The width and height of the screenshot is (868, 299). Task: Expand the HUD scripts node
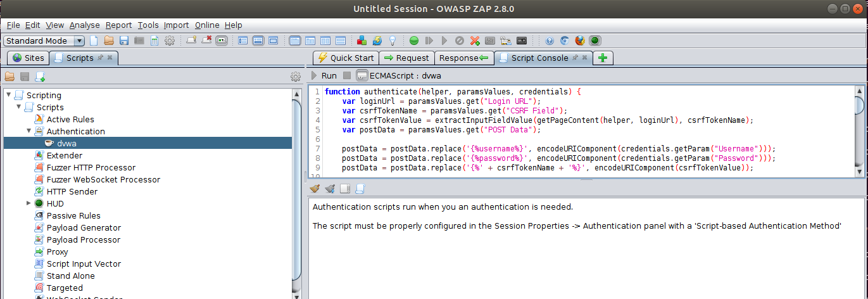point(29,203)
